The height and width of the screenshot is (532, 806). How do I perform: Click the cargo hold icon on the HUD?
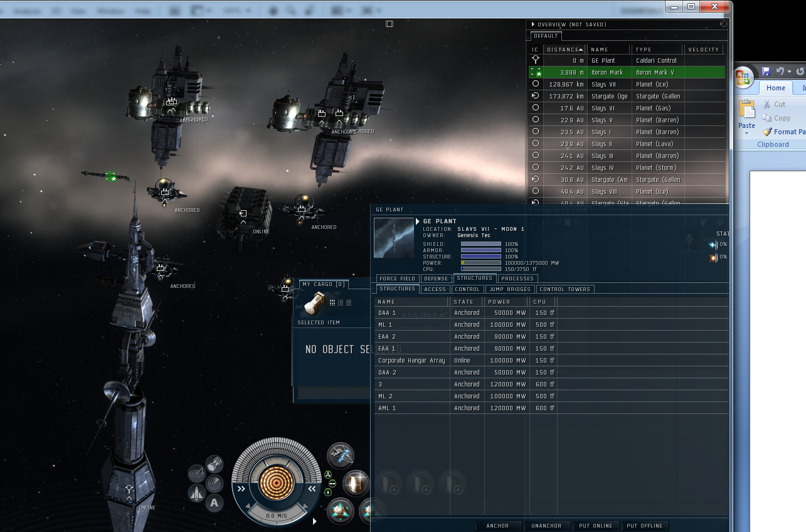click(x=215, y=464)
